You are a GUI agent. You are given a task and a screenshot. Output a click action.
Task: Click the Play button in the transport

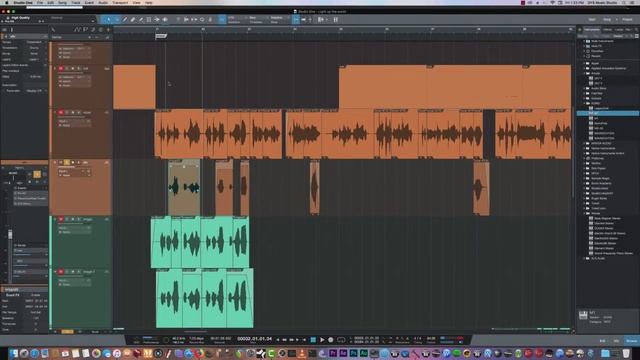tap(322, 340)
